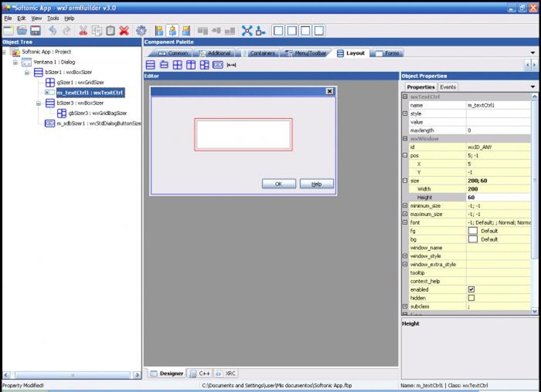Align the control to the left

(159, 31)
